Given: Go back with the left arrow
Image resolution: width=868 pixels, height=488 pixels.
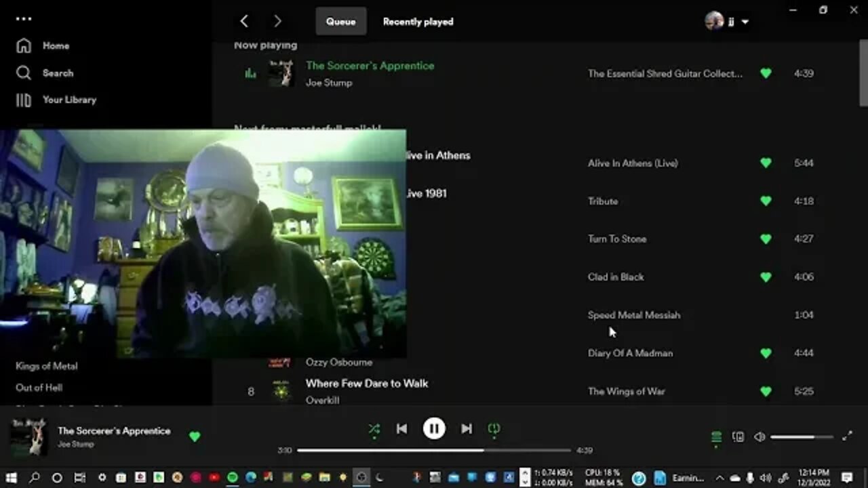Looking at the screenshot, I should pos(244,22).
